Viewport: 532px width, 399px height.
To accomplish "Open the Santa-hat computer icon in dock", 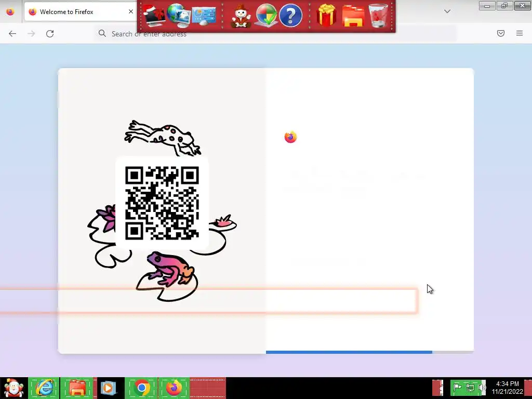I will click(154, 16).
